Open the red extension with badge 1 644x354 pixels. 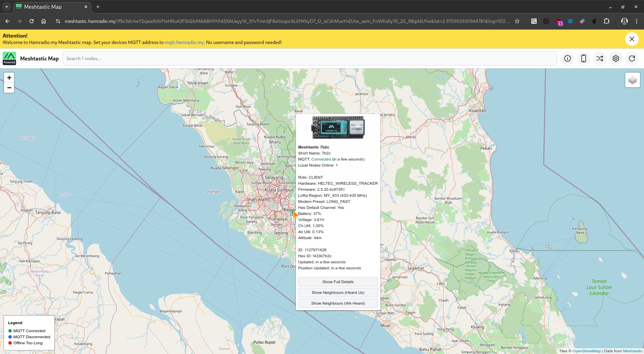coord(558,21)
